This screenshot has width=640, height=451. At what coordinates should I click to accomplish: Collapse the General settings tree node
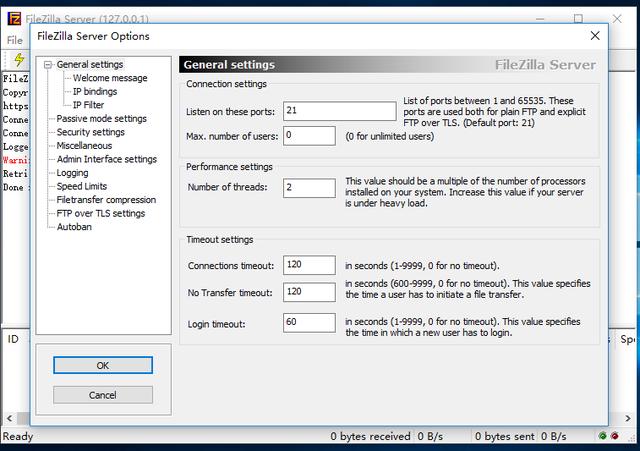48,64
